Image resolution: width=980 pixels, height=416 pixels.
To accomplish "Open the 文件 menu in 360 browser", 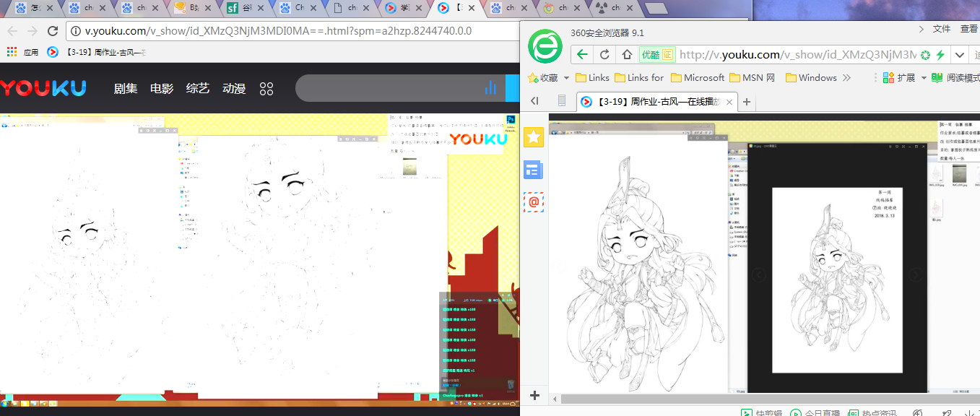I will click(942, 29).
